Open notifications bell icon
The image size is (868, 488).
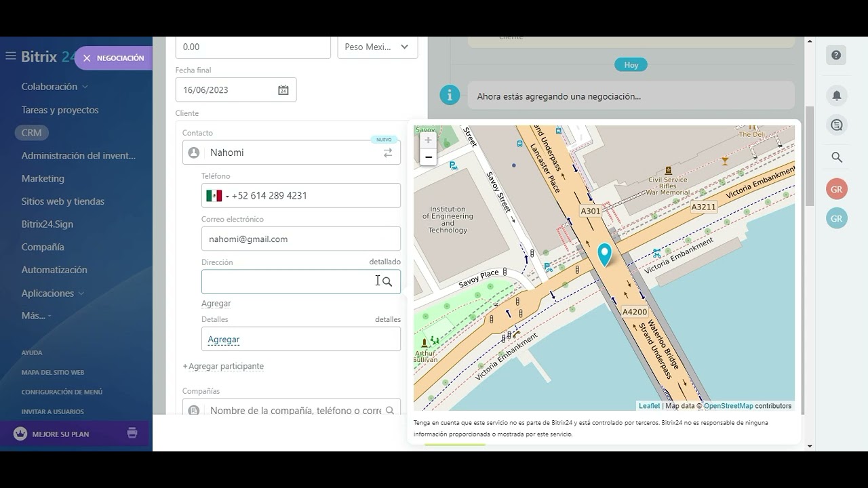coord(837,96)
